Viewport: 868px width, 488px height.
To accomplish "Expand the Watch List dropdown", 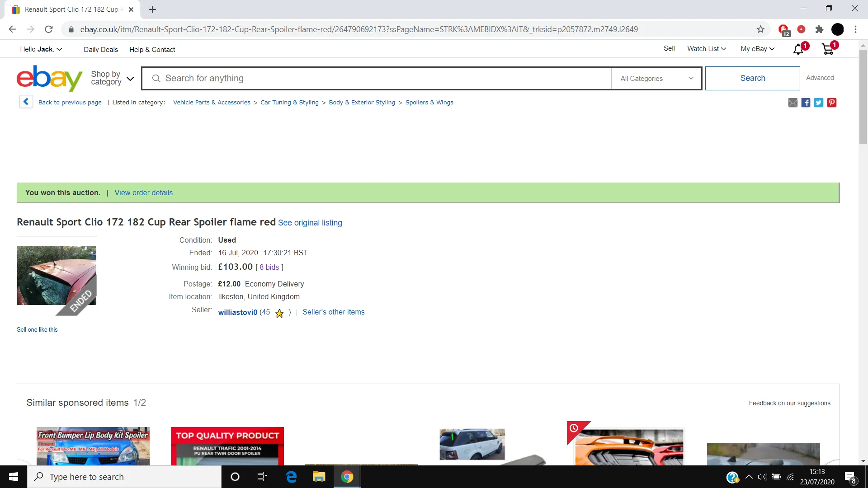I will click(x=707, y=49).
